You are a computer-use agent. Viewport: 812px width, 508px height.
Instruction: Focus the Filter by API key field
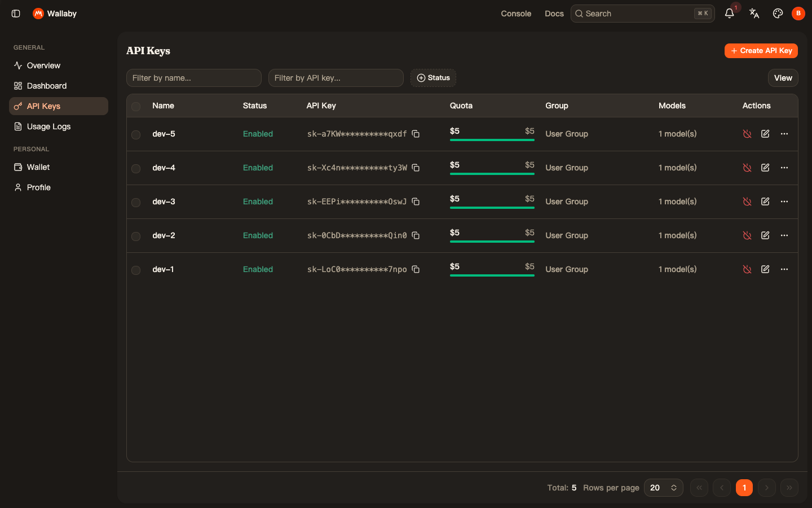click(336, 78)
